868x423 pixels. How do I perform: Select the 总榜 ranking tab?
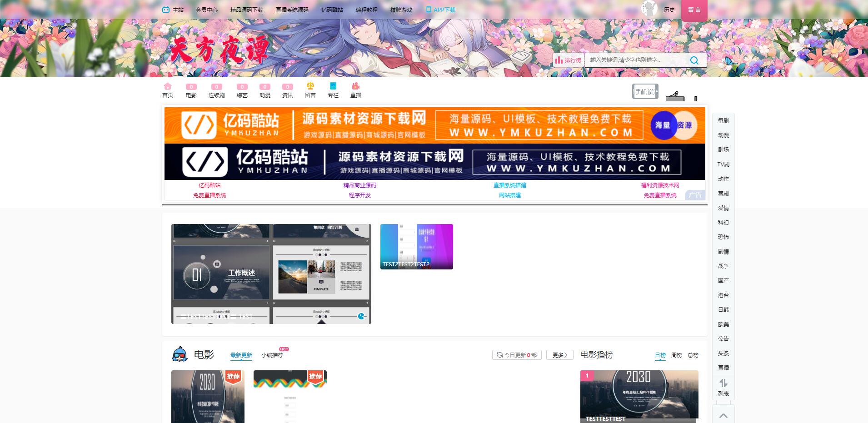(693, 355)
